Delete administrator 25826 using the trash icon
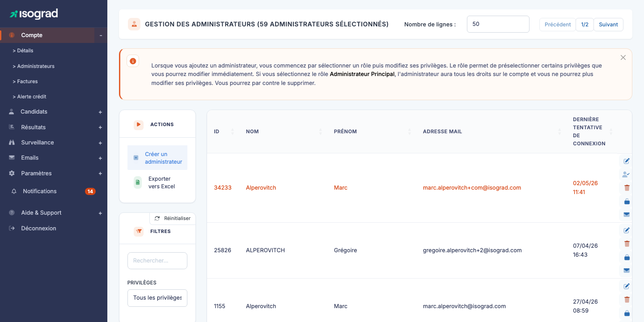644x322 pixels. coord(627,244)
